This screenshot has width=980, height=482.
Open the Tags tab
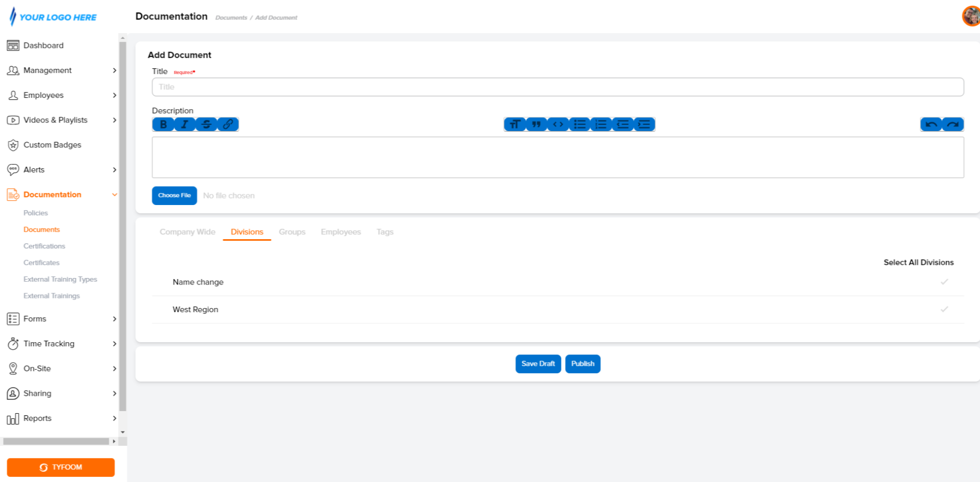384,232
